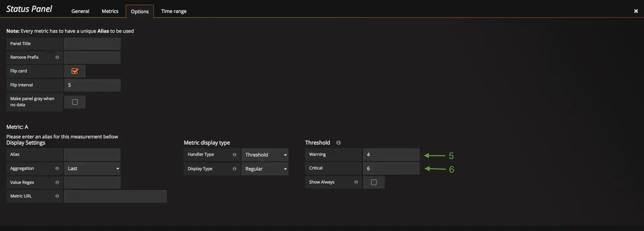Screen dimensions: 644x231
Task: Click info icon beside Handler Type
Action: [x=235, y=155]
